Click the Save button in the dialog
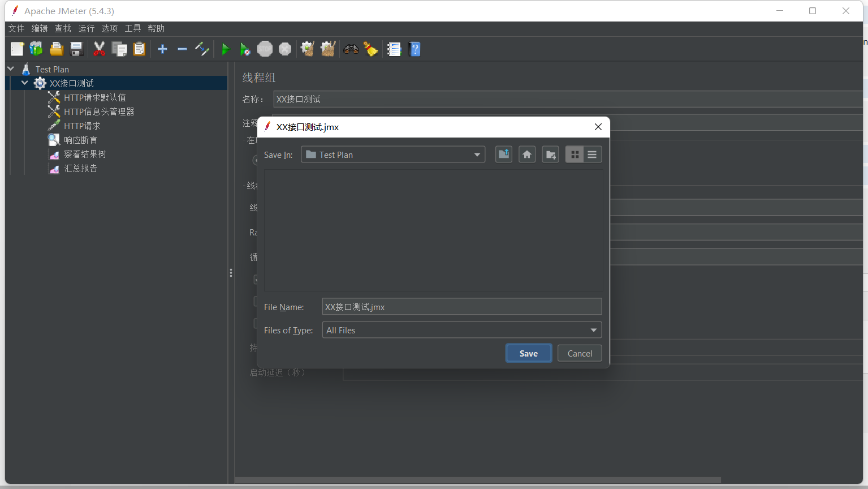Image resolution: width=868 pixels, height=489 pixels. (x=529, y=353)
